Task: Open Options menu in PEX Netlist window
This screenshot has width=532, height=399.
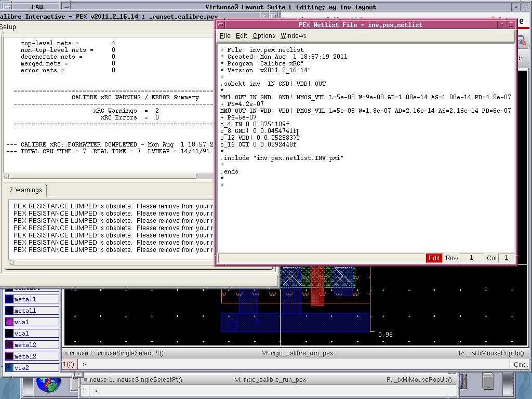Action: [263, 36]
